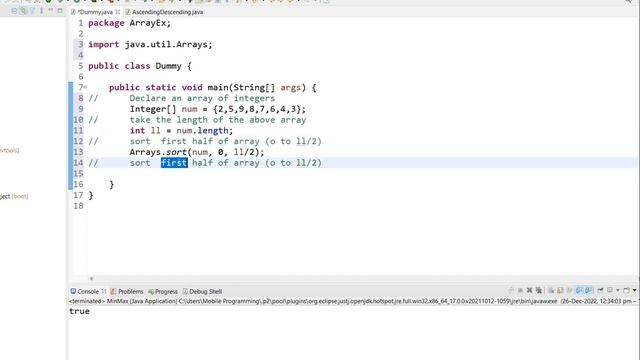This screenshot has height=360, width=640.
Task: Toggle Link with Editor in Package Explorer
Action: coord(23,11)
